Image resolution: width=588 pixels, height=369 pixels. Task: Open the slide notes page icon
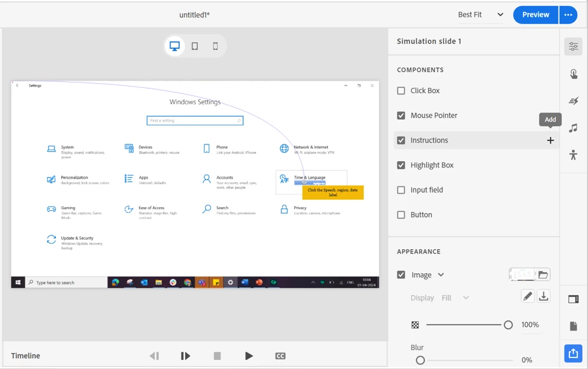[574, 326]
